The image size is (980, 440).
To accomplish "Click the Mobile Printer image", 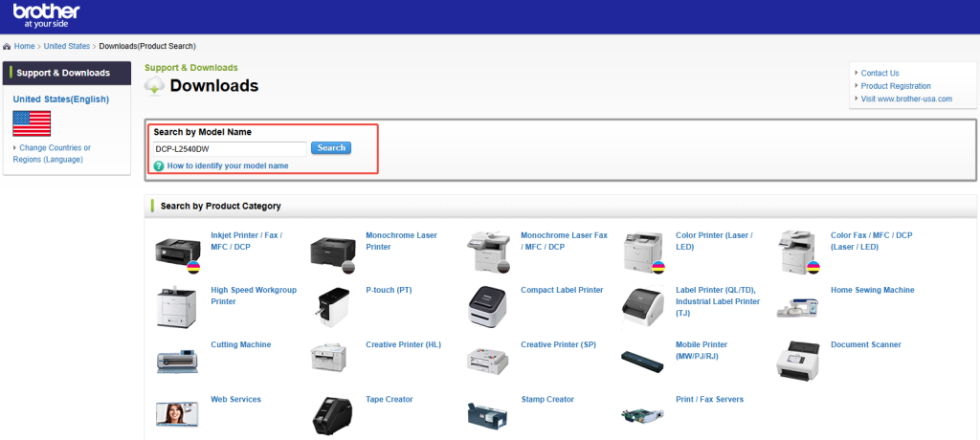I will click(643, 360).
